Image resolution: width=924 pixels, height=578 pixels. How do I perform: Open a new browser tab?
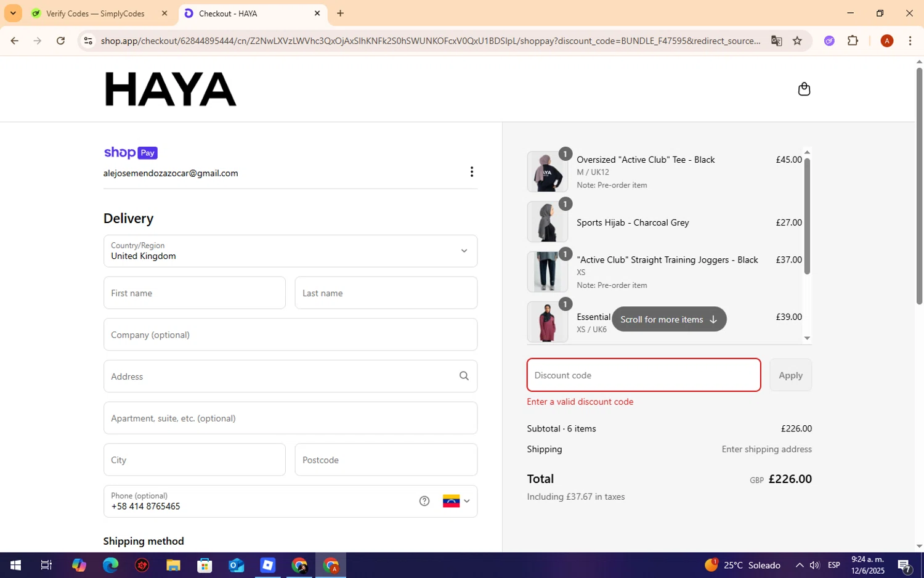click(x=340, y=13)
